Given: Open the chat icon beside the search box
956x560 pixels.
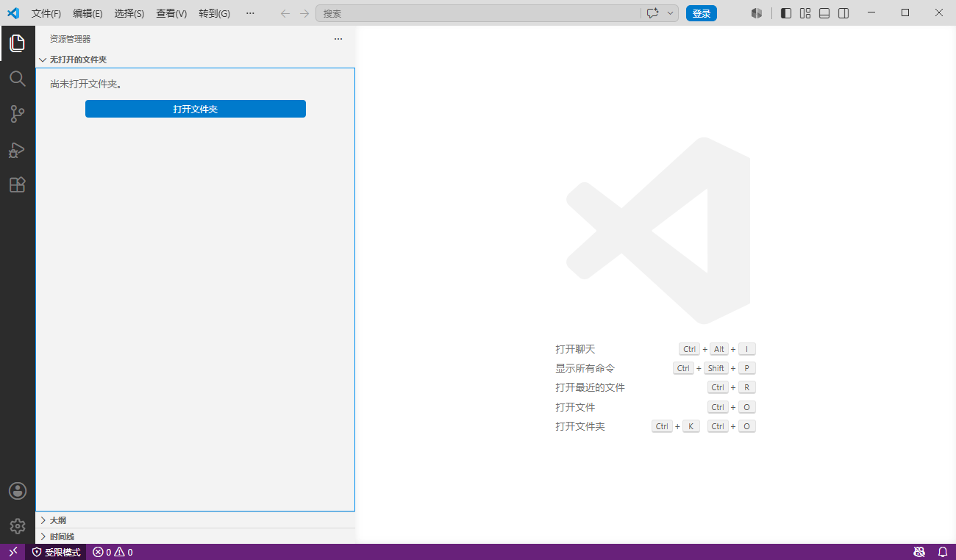Looking at the screenshot, I should 652,13.
